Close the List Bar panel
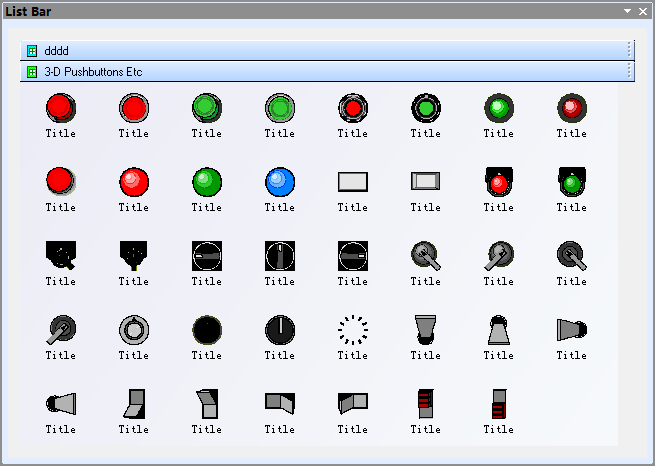Image resolution: width=655 pixels, height=466 pixels. (x=643, y=11)
